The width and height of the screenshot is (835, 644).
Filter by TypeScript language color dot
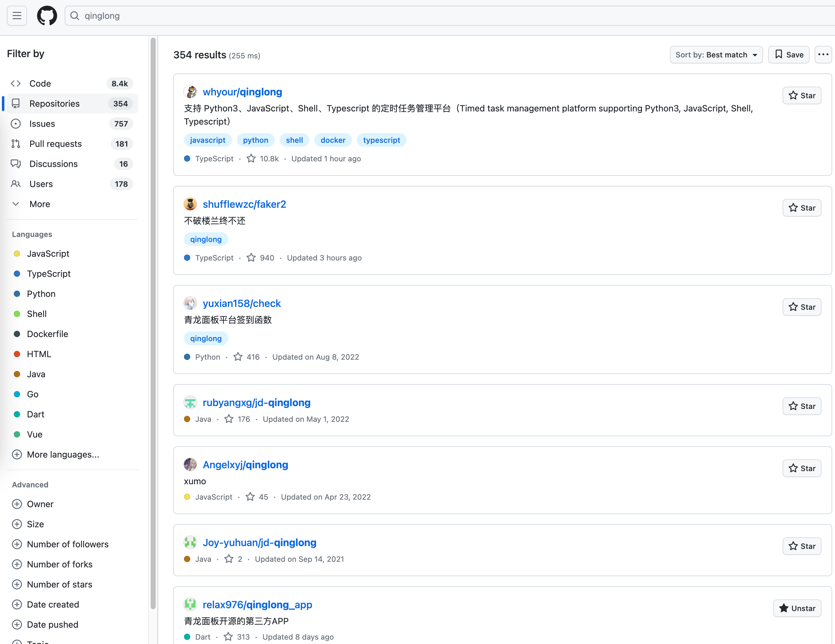17,274
